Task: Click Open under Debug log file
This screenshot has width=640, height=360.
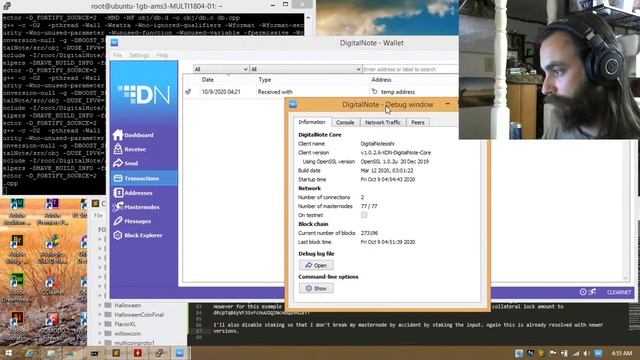Action: pyautogui.click(x=316, y=265)
